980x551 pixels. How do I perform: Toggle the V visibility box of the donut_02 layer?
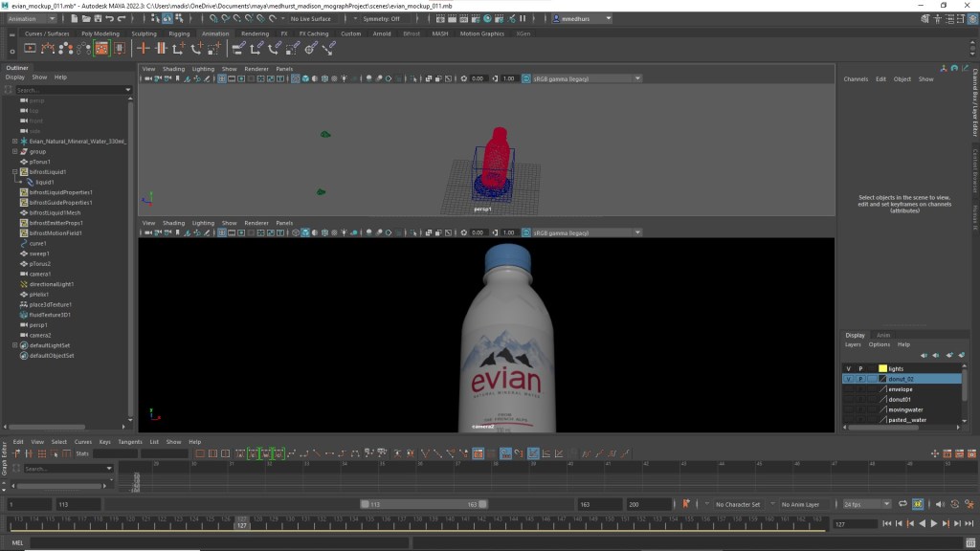[x=848, y=379]
